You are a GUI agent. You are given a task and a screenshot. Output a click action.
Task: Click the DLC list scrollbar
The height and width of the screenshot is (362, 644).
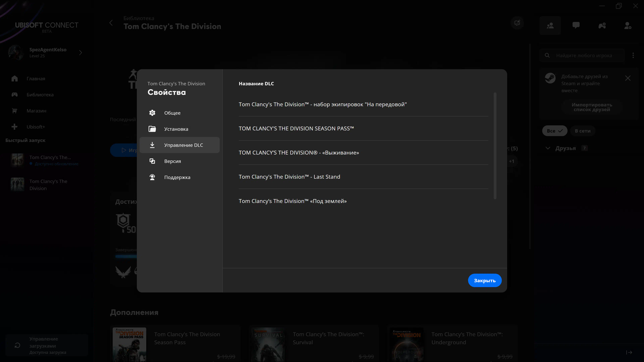495,146
